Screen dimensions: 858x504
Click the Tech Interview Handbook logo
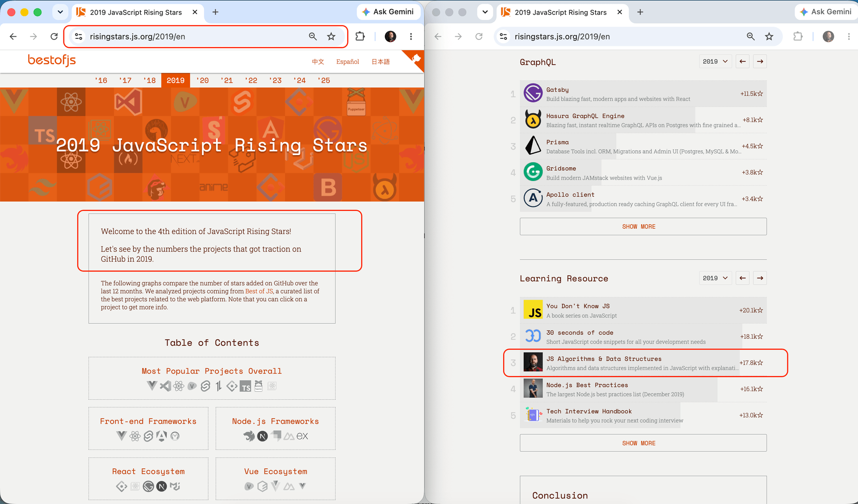[x=533, y=415]
